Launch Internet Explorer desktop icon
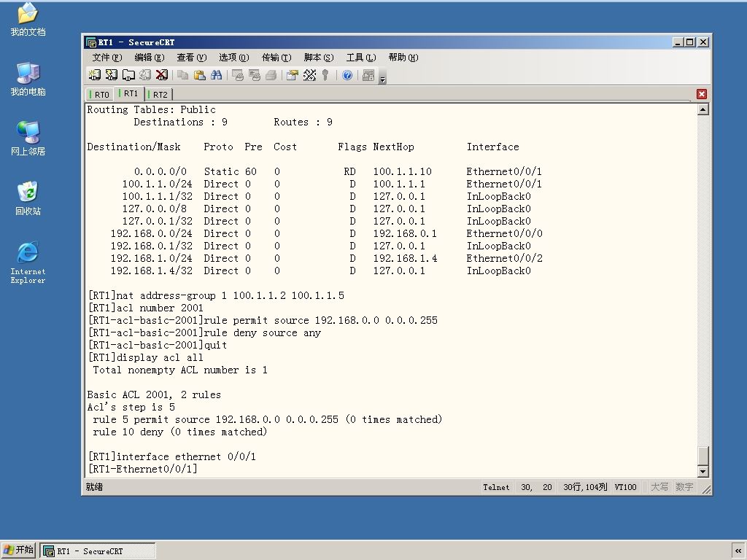The height and width of the screenshot is (560, 747). coord(28,262)
